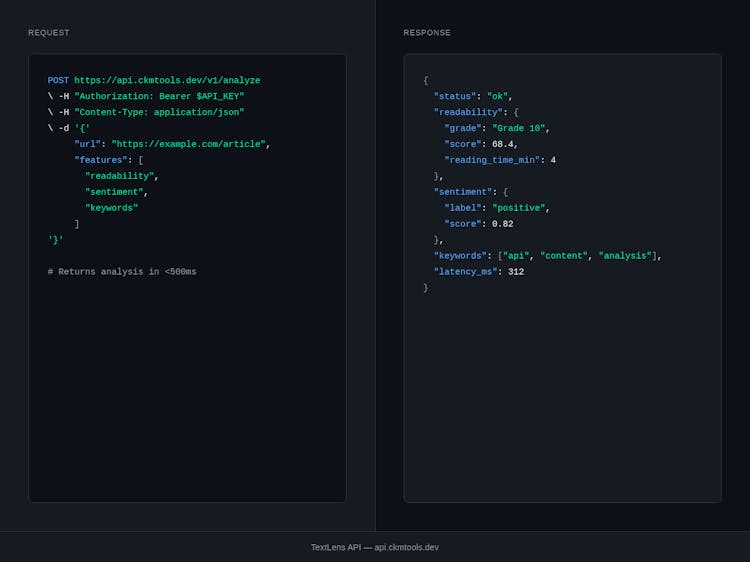This screenshot has height=562, width=750.
Task: Select "readability" in the request features array
Action: click(x=119, y=176)
